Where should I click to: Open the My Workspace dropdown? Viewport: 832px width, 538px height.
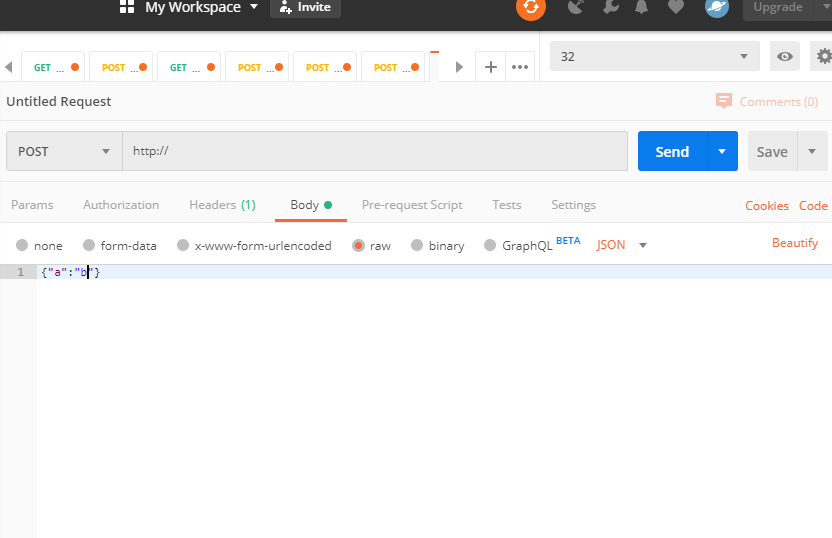(x=202, y=7)
